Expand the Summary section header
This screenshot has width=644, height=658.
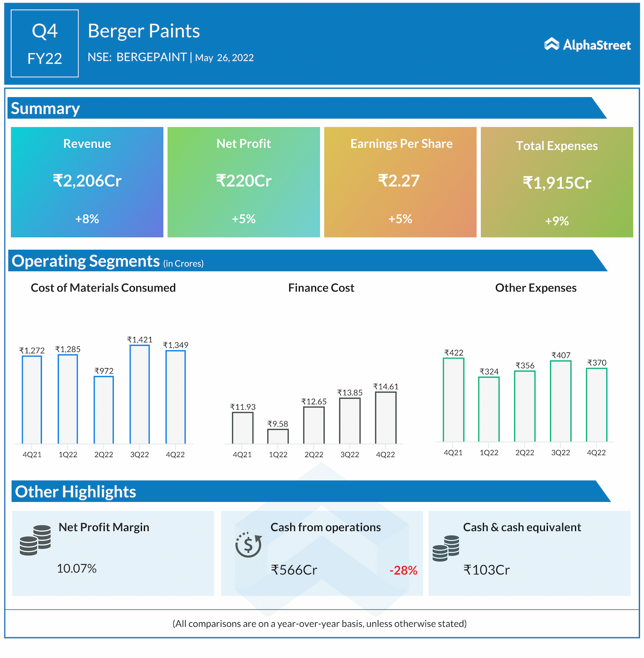[x=45, y=108]
